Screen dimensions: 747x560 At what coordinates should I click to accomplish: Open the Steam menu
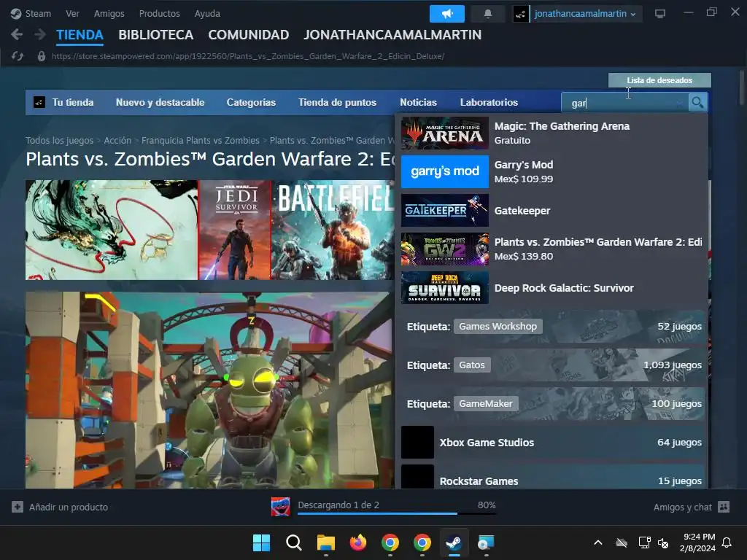pyautogui.click(x=38, y=13)
